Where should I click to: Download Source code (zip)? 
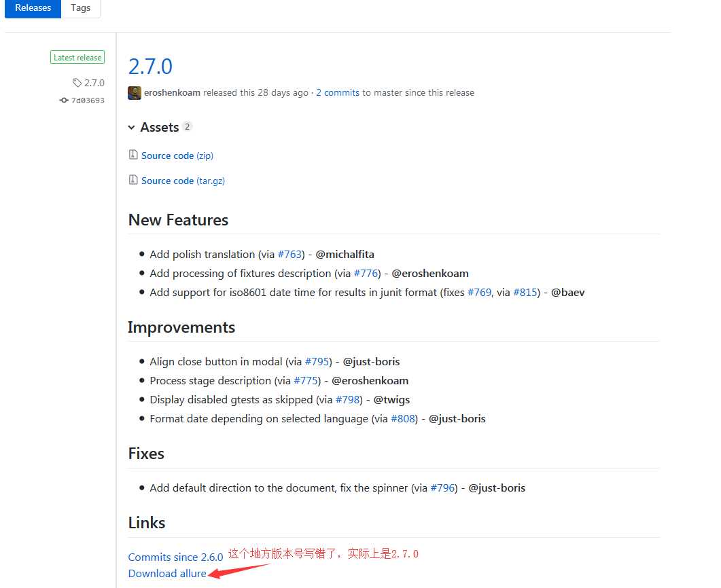[177, 155]
